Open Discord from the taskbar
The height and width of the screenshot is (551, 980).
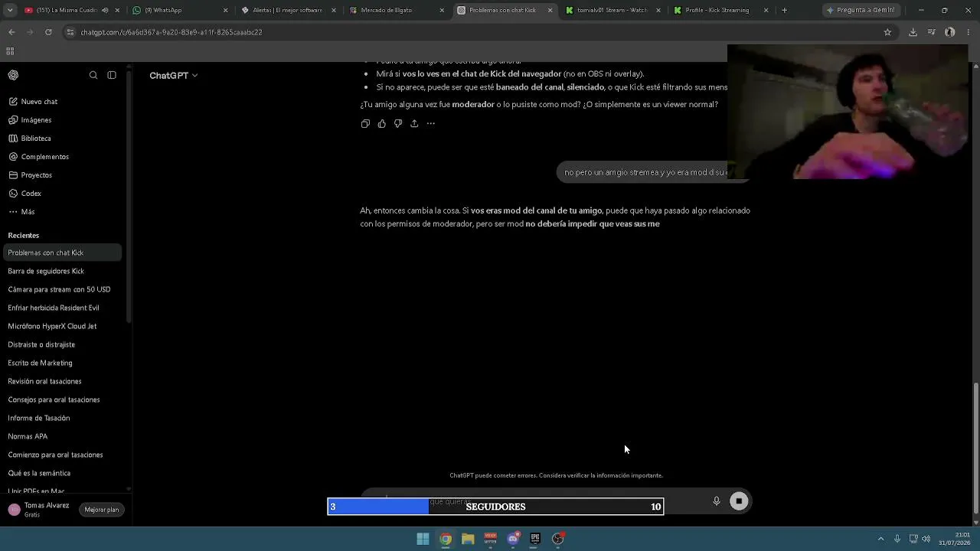click(513, 539)
